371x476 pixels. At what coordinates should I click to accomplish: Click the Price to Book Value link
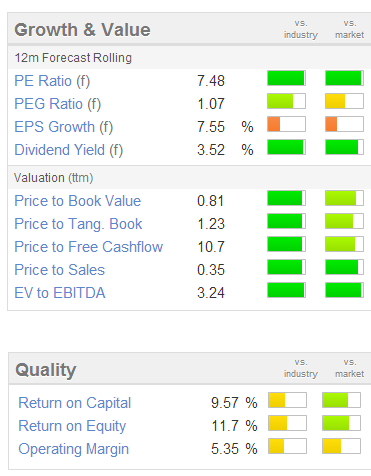[77, 201]
